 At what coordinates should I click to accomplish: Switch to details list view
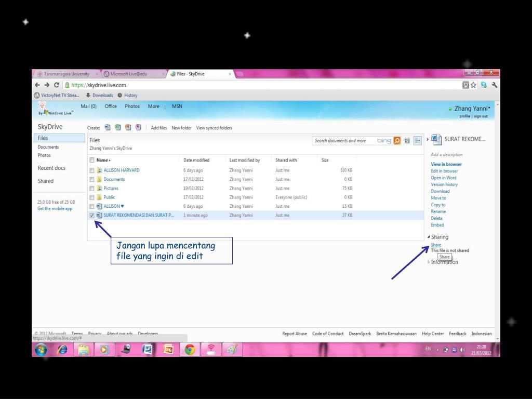[418, 140]
